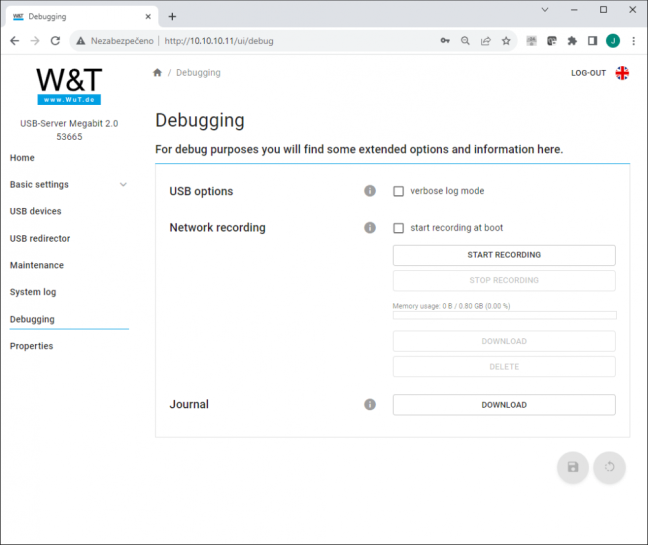Reload the page with the refresh icon
Image resolution: width=648 pixels, height=545 pixels.
point(55,40)
